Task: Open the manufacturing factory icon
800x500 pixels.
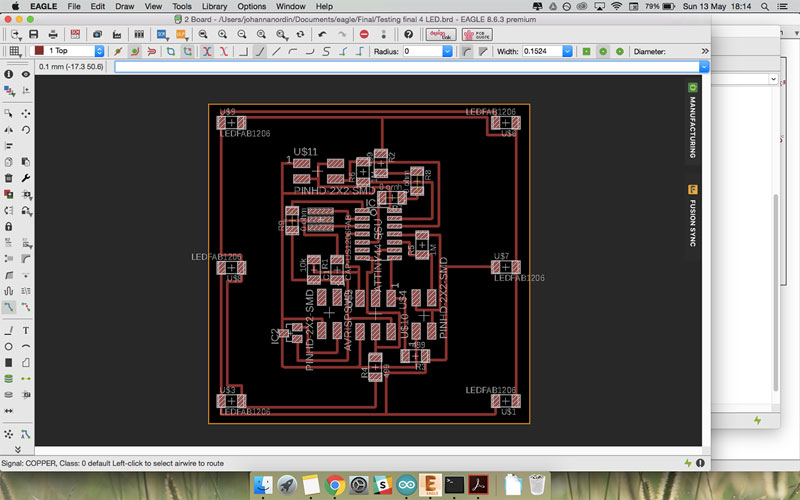Action: [x=117, y=35]
